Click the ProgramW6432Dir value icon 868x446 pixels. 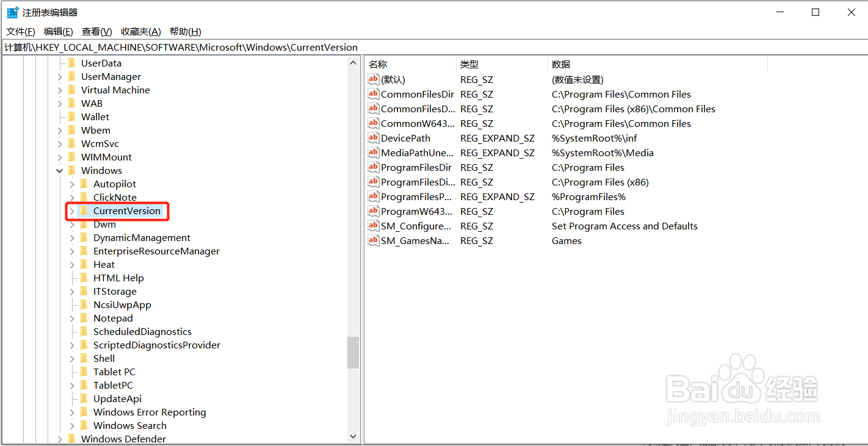tap(374, 211)
